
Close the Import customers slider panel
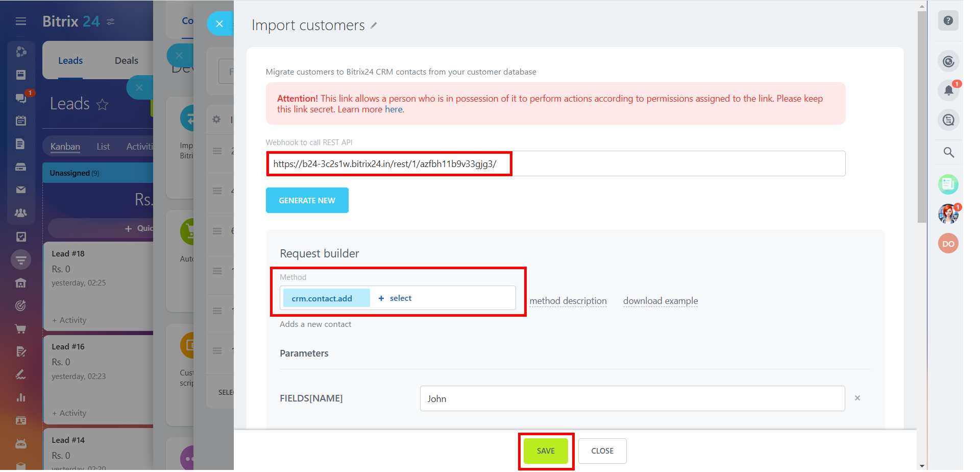point(219,23)
